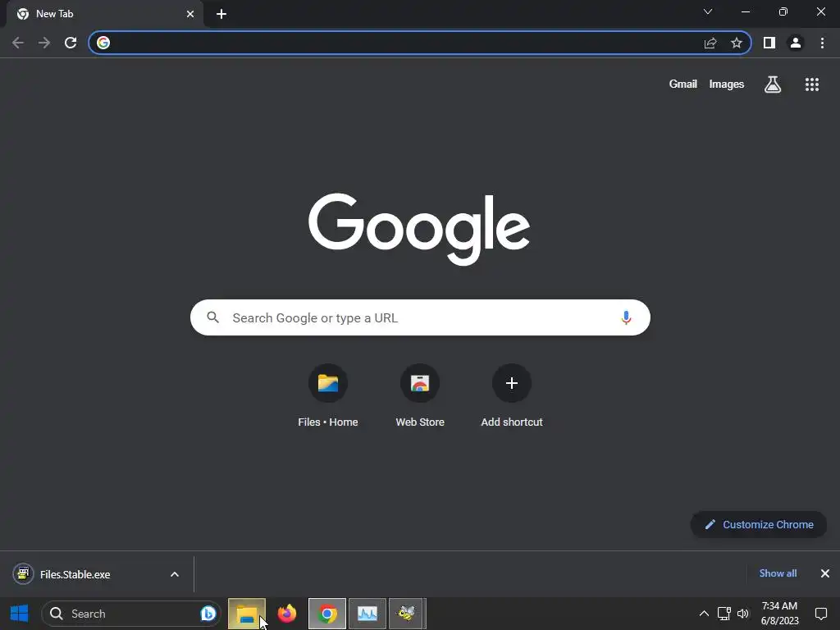
Task: Open the tab search chevron
Action: click(708, 11)
